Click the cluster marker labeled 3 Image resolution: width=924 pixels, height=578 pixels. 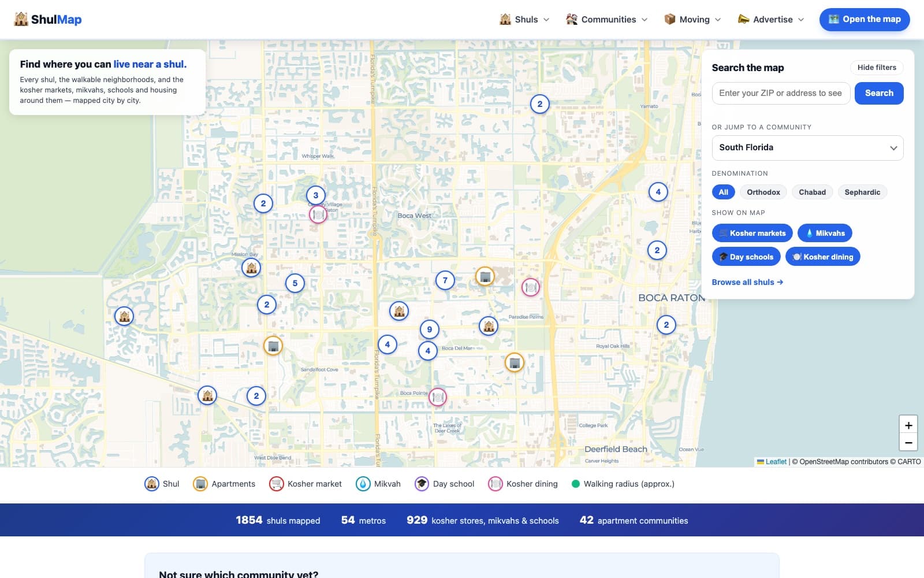point(316,195)
